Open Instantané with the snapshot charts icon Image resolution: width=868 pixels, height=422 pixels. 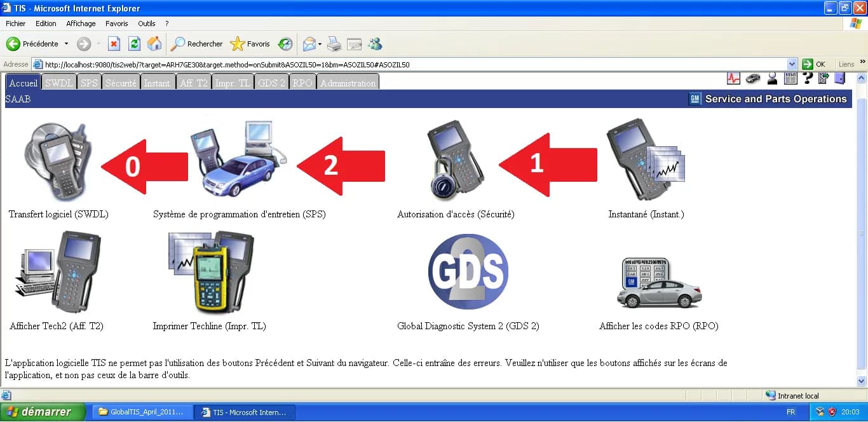(x=645, y=159)
